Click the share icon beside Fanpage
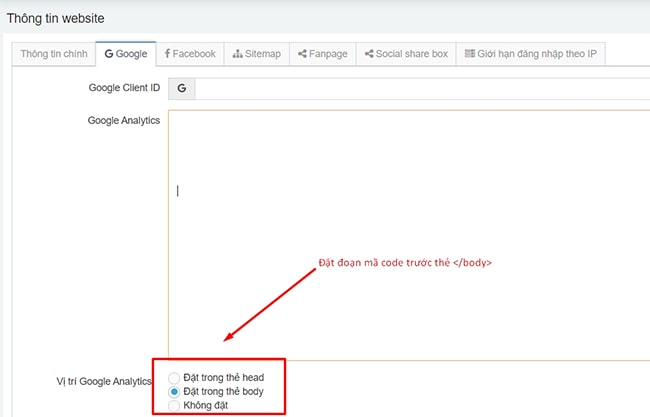Image resolution: width=650 pixels, height=417 pixels. tap(302, 54)
